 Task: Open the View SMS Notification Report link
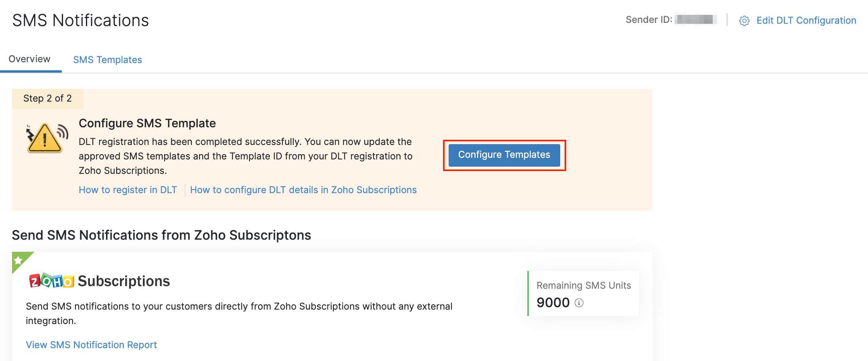coord(91,345)
